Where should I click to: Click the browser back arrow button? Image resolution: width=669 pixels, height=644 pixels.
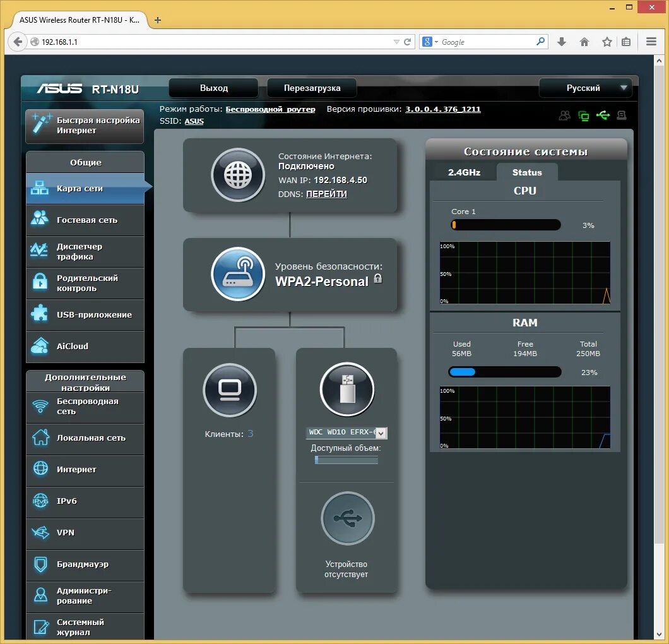18,42
